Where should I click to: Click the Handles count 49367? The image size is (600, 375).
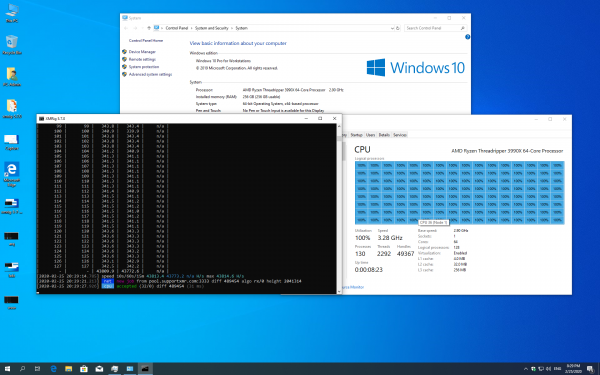coord(405,253)
